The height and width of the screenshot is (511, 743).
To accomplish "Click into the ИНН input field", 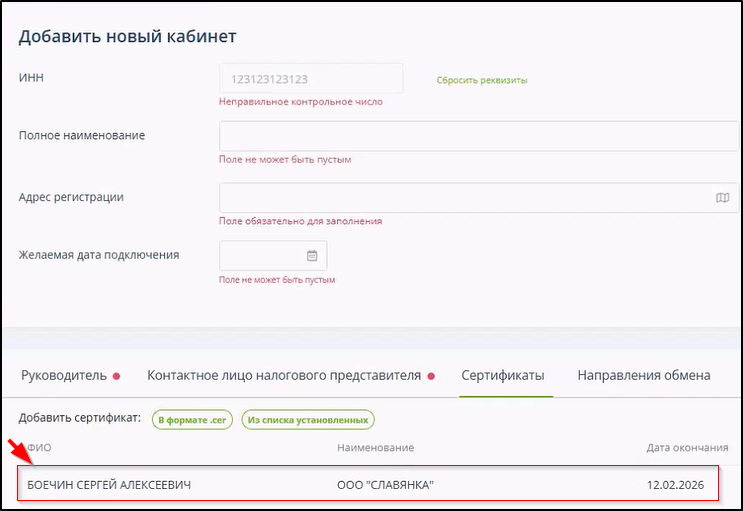I will 310,78.
